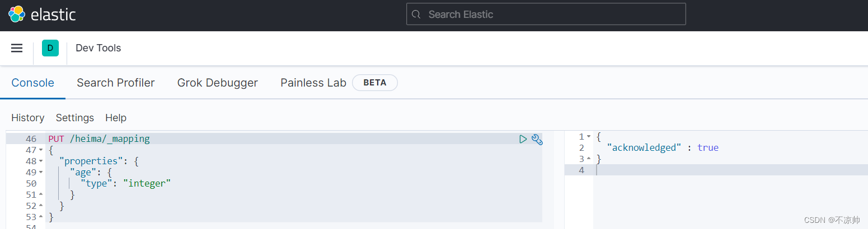The width and height of the screenshot is (868, 229).
Task: Click the BETA badge next to Painless Lab
Action: [x=375, y=83]
